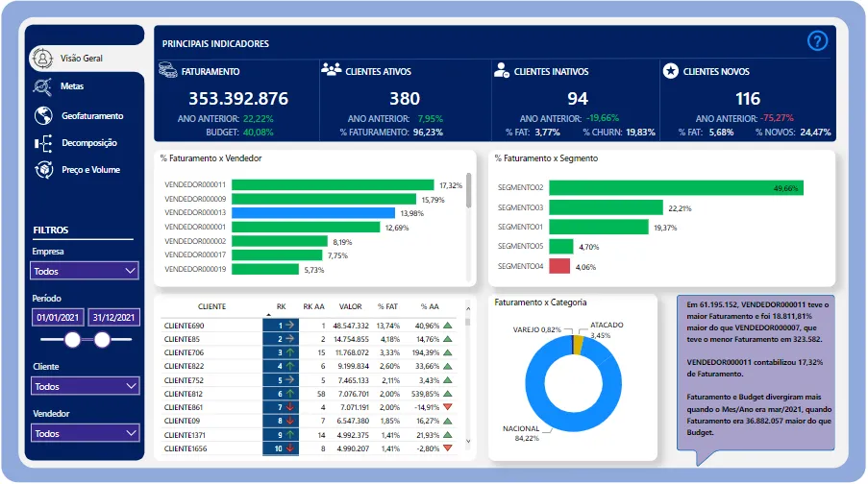Click the Clientes Novos star icon
Screen dimensions: 868x484
[x=670, y=71]
